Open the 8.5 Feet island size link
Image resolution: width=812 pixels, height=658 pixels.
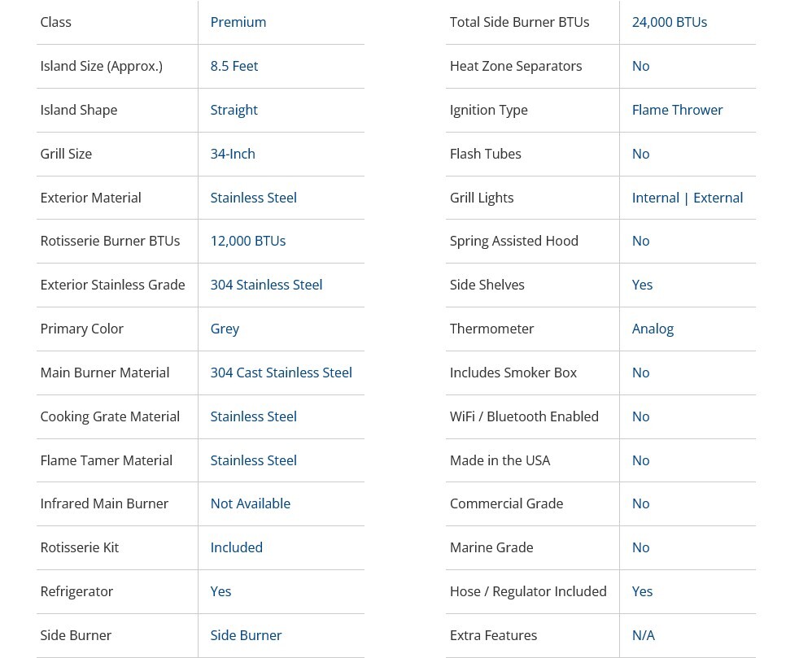point(234,66)
